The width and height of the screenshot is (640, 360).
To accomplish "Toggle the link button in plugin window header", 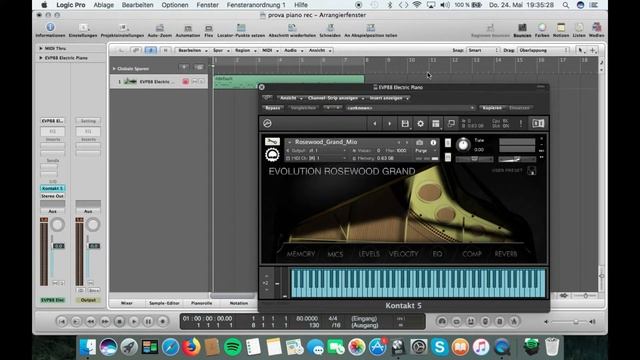I will pos(267,98).
